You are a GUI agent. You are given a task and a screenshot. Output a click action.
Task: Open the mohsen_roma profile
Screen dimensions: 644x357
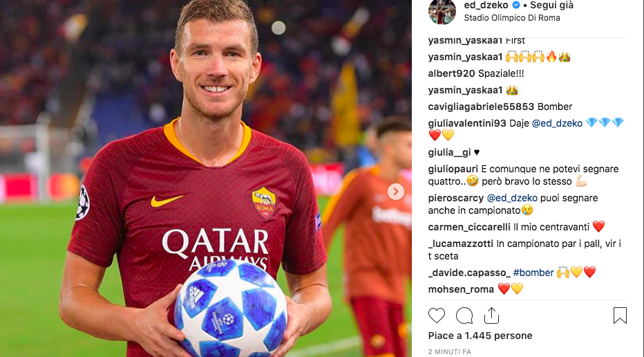[461, 289]
